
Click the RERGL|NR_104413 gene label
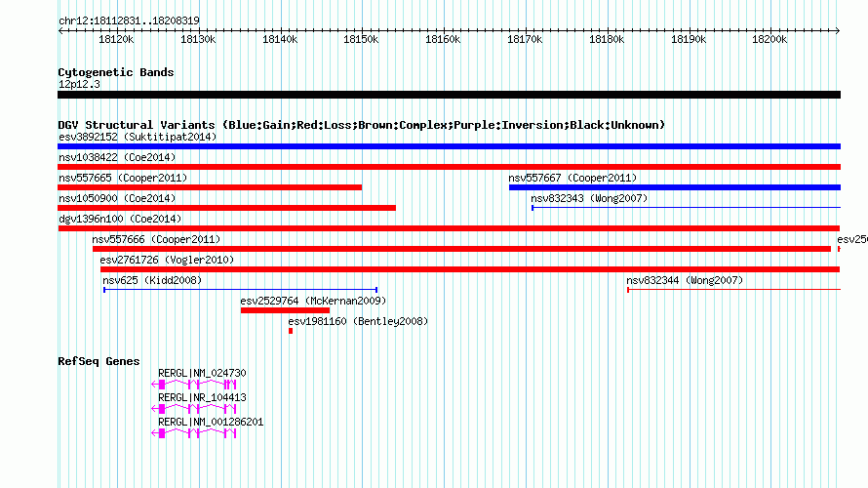pos(202,397)
